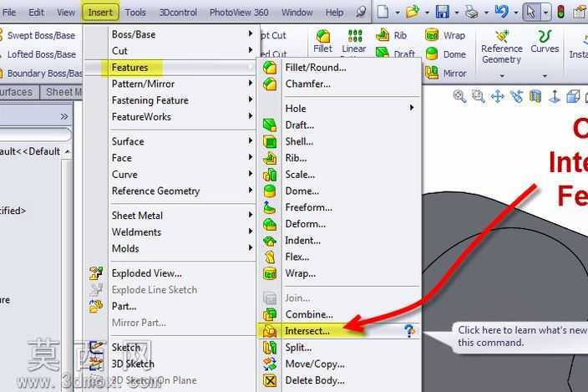Open the Curves tool in the ribbon
Image resolution: width=588 pixels, height=392 pixels.
tap(545, 41)
